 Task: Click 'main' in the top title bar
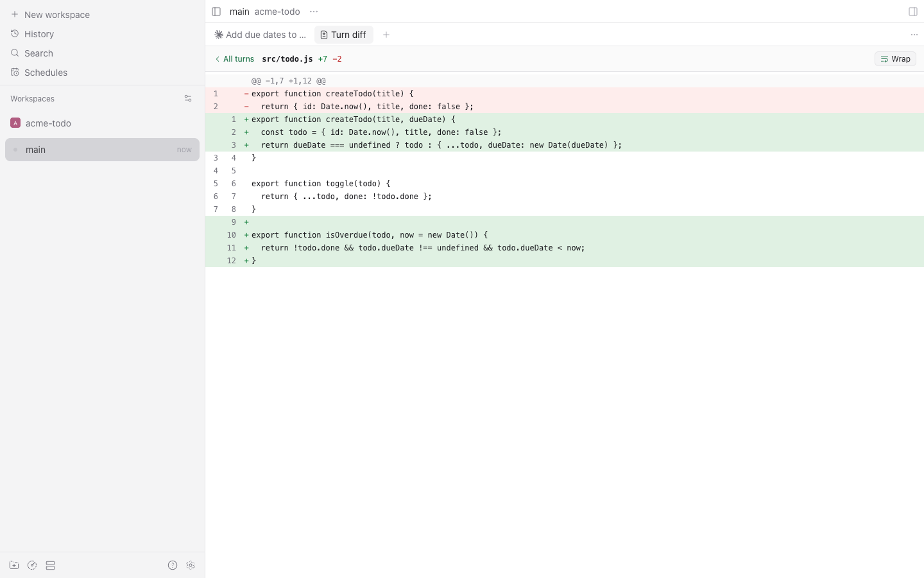(239, 12)
